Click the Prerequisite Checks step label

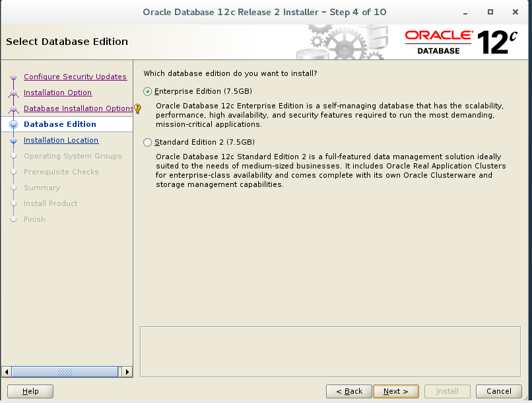(x=61, y=172)
